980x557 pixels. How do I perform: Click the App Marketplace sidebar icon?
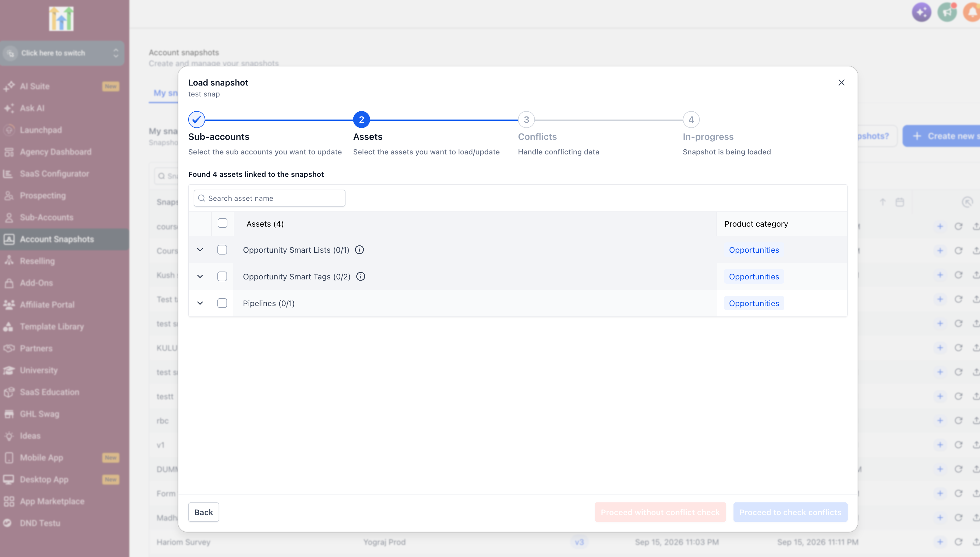[x=9, y=501]
